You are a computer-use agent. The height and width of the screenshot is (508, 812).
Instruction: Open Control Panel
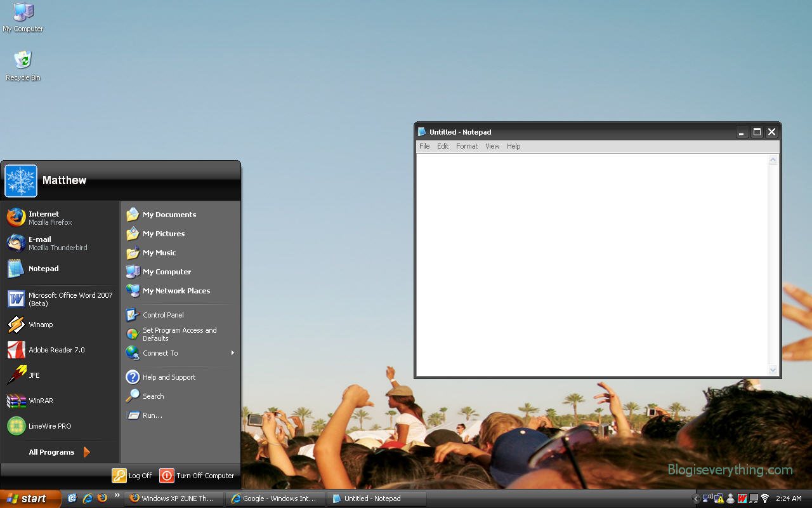pos(180,315)
